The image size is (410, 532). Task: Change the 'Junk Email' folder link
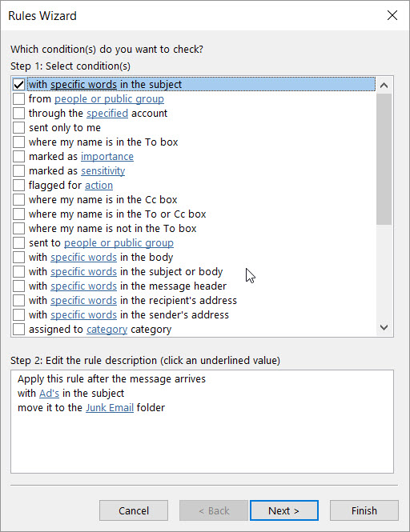click(110, 407)
